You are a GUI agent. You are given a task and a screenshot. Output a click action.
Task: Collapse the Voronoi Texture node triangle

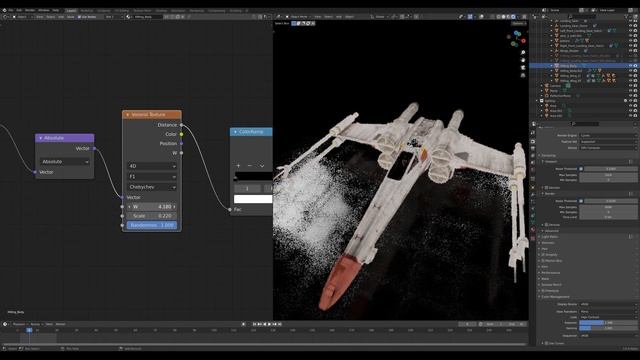(127, 115)
